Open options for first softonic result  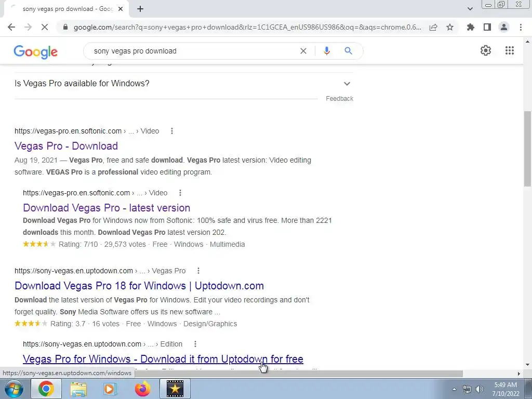click(x=172, y=131)
